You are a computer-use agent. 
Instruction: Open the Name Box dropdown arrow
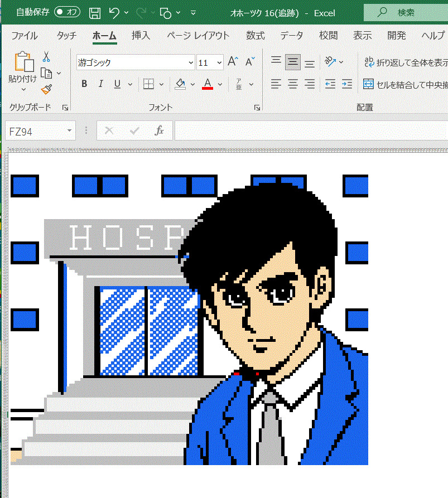69,130
